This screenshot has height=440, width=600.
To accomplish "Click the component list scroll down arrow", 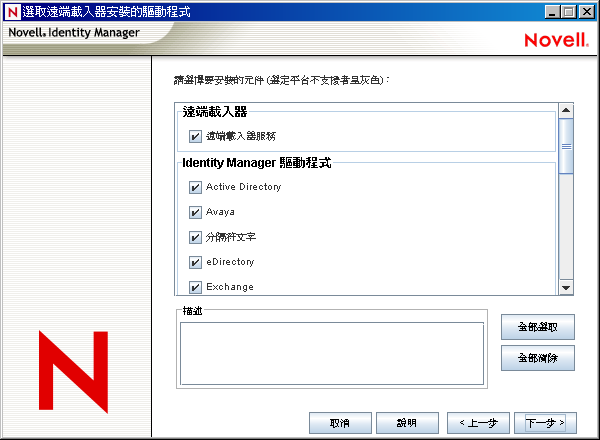I will tap(566, 288).
